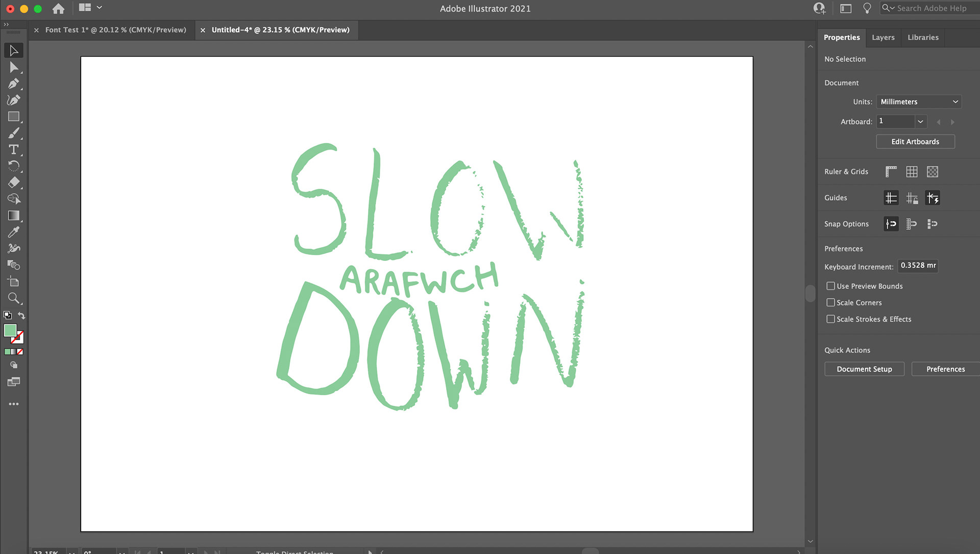Viewport: 980px width, 554px height.
Task: Select the Rectangle tool
Action: pos(14,116)
